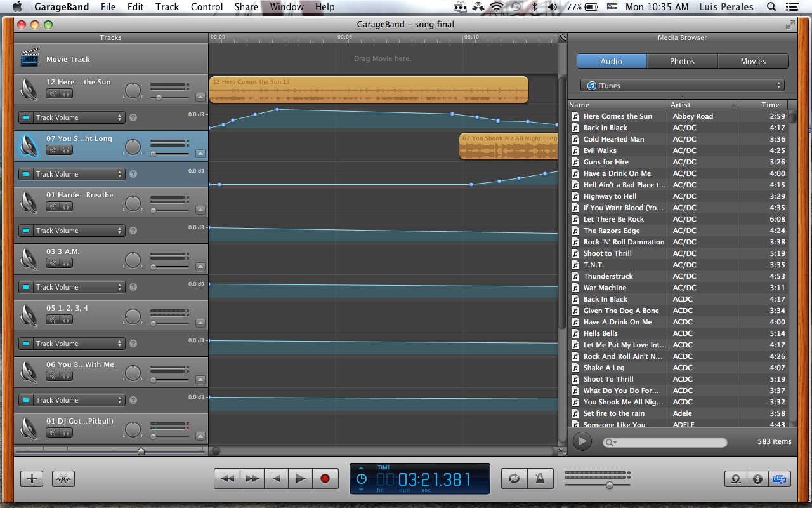Select the '06 You B...With Me' speaker icon
This screenshot has width=812, height=508.
tap(29, 371)
